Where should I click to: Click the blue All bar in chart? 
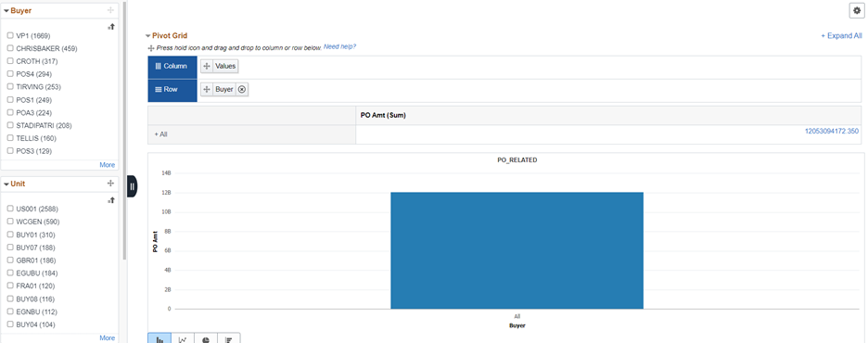(x=517, y=250)
